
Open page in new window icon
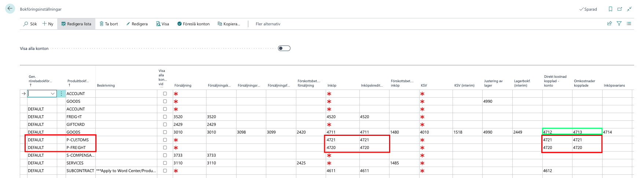620,9
